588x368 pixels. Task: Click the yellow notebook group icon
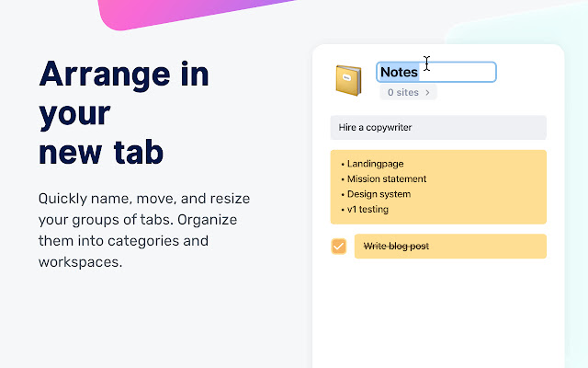point(348,80)
